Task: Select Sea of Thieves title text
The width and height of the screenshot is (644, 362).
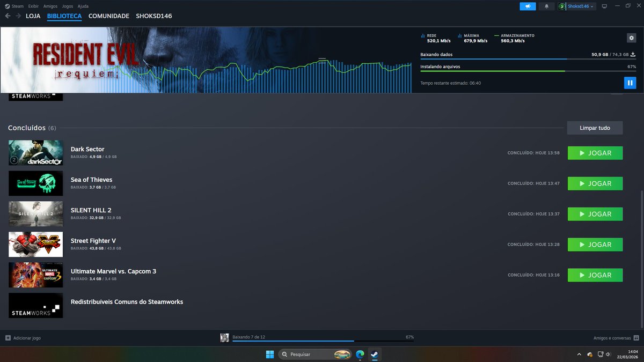Action: click(92, 180)
